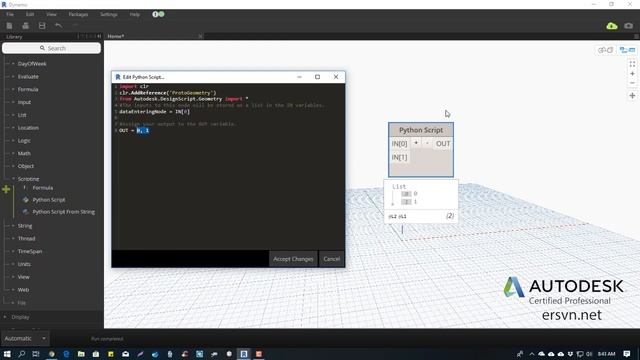Select Python Script From String node
640x360 pixels.
click(x=63, y=212)
